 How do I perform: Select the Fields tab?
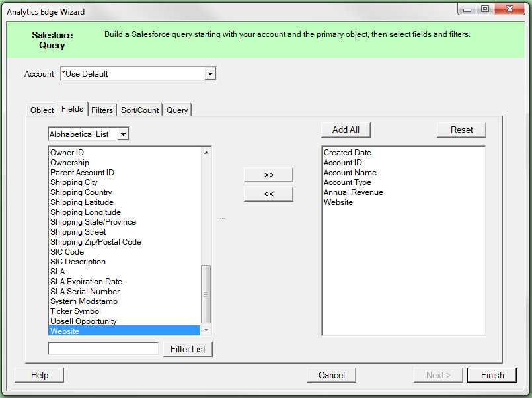[x=72, y=109]
